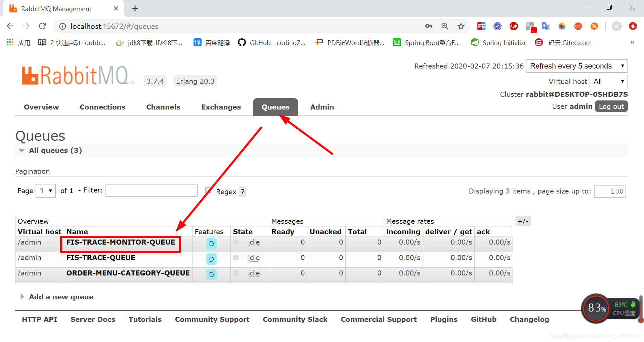
Task: Click the D badge for FIS-TRACE-MONITOR-QUEUE
Action: tap(211, 244)
